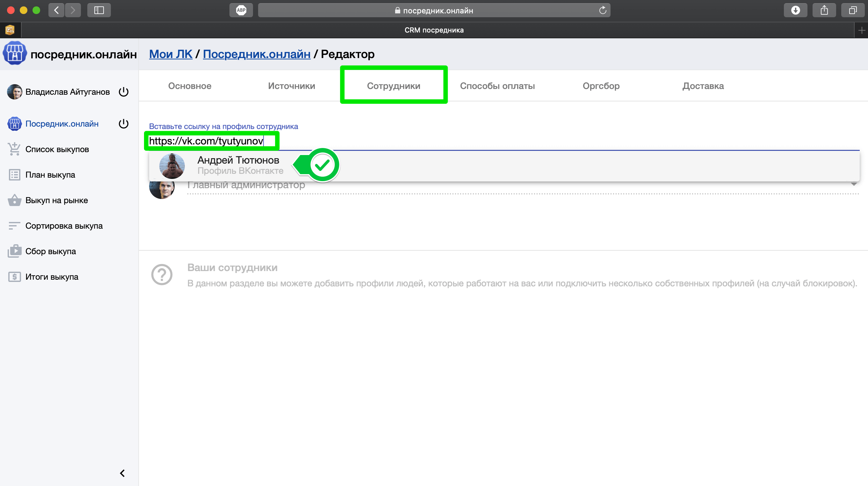
Task: Open the Посредник.онлайн breadcrumb link
Action: (257, 54)
